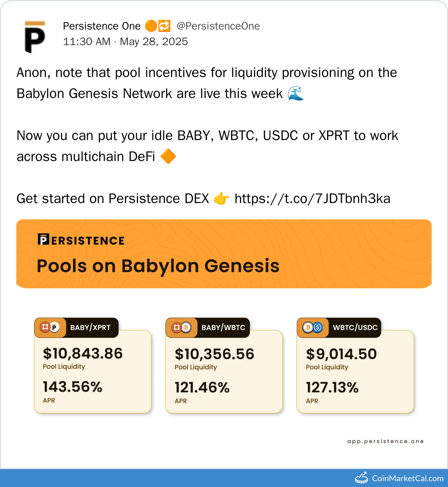448x487 pixels.
Task: Click the Persistence One profile avatar
Action: click(35, 37)
